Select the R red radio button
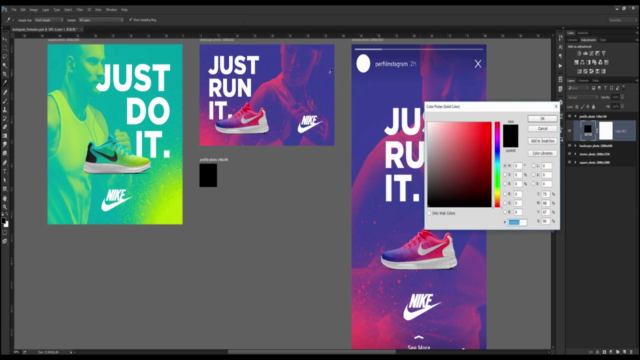 click(x=505, y=194)
